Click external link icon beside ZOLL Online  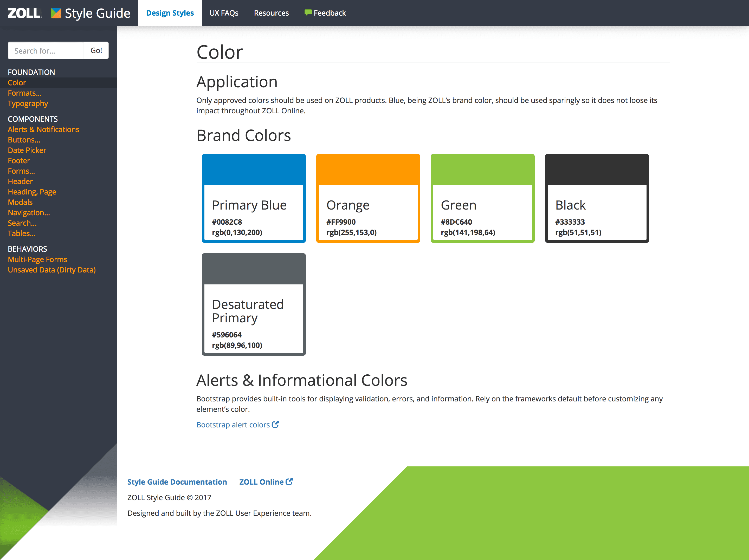pos(289,481)
